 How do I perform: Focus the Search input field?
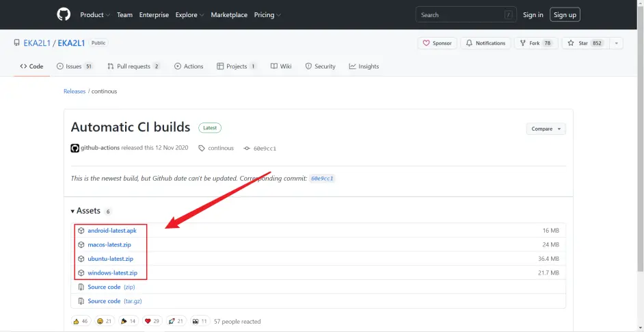[x=466, y=15]
